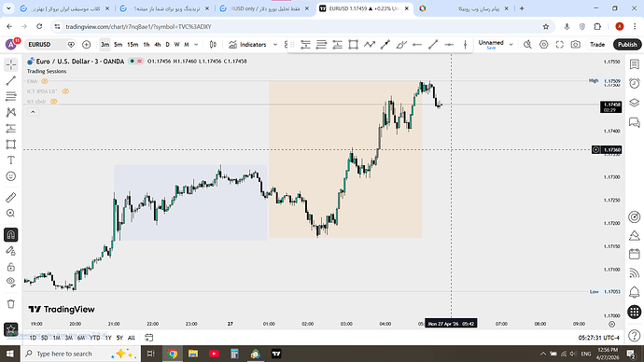The width and height of the screenshot is (644, 362).
Task: Expand the favorite indicators dropdown arrow
Action: [275, 45]
